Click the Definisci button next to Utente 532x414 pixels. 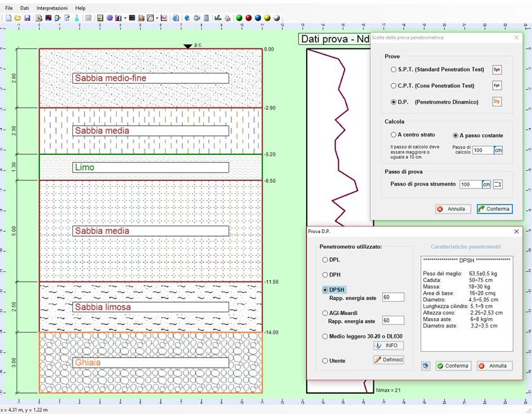coord(388,360)
